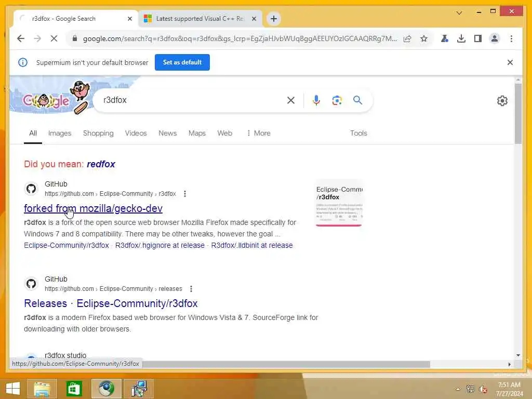The height and width of the screenshot is (399, 532).
Task: Expand the tab search chevron
Action: (459, 13)
